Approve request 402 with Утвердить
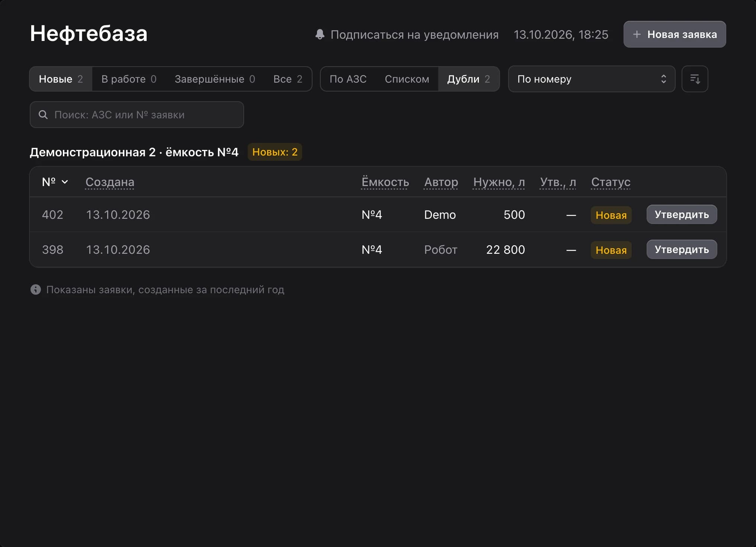Screen dimensions: 756x547 [682, 214]
